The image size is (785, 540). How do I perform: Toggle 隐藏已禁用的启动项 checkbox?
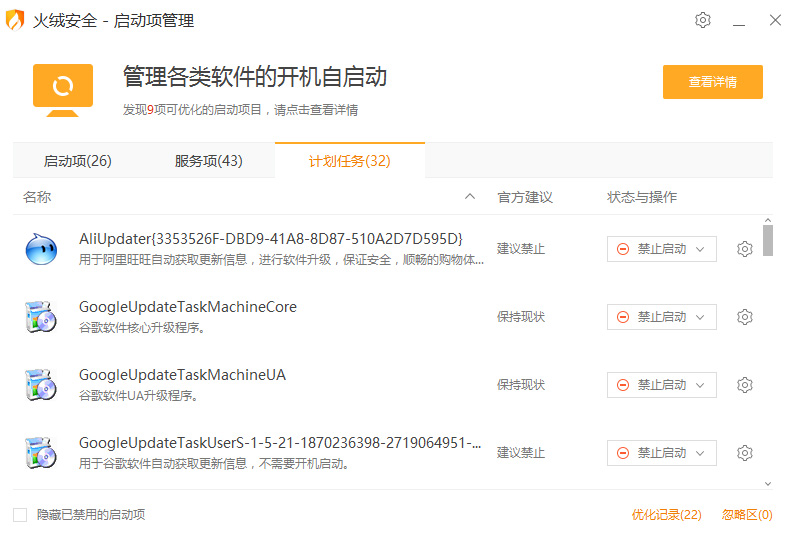[x=20, y=514]
